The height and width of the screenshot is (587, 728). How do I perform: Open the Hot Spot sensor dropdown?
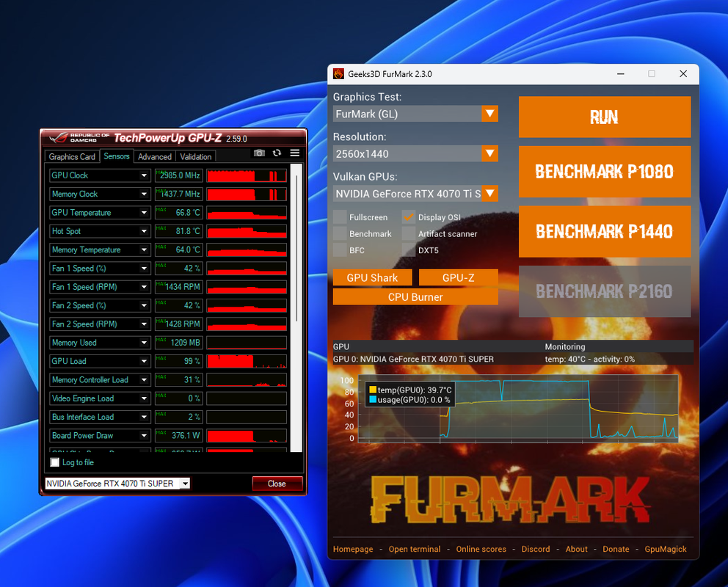(144, 231)
